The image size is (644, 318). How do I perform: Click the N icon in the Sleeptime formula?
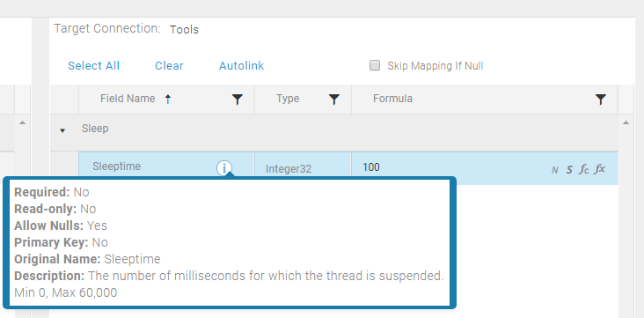click(x=554, y=170)
